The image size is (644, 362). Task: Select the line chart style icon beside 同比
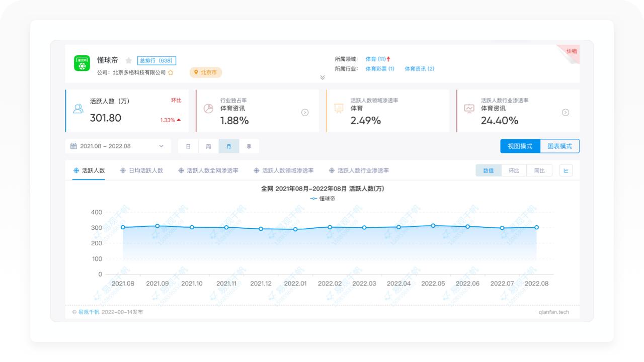coord(566,170)
